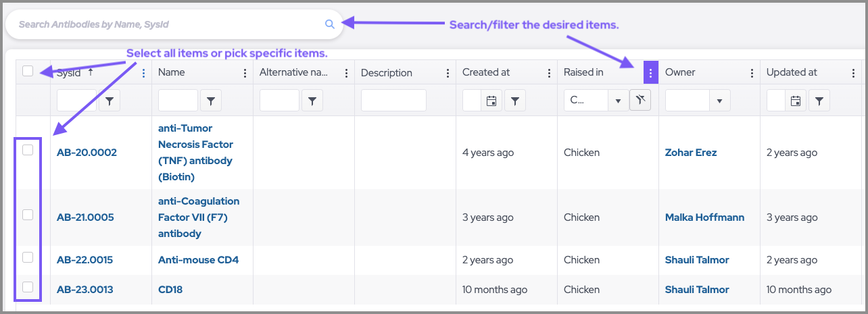Click the search magnifier icon
Viewport: 868px width, 314px height.
pos(330,24)
